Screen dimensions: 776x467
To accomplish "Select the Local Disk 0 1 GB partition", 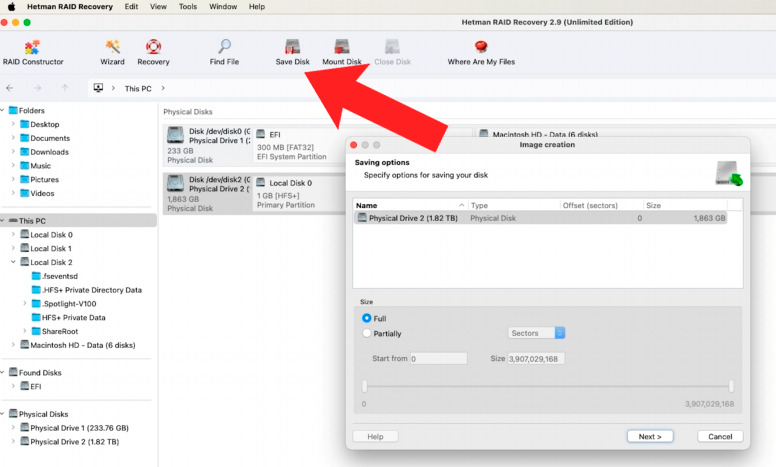I will tap(299, 194).
